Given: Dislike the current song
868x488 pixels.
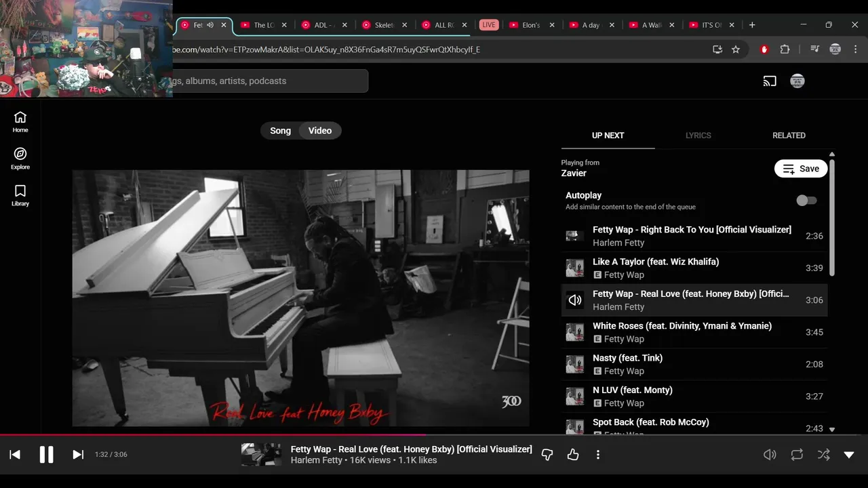Looking at the screenshot, I should pyautogui.click(x=547, y=455).
